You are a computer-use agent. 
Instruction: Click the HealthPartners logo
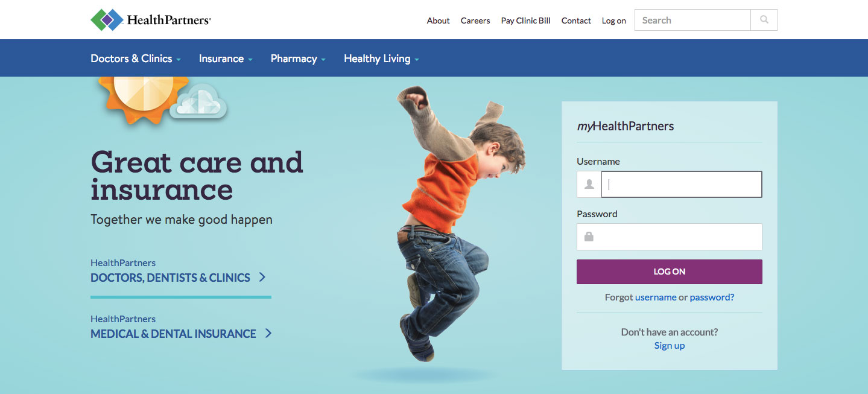coord(151,20)
